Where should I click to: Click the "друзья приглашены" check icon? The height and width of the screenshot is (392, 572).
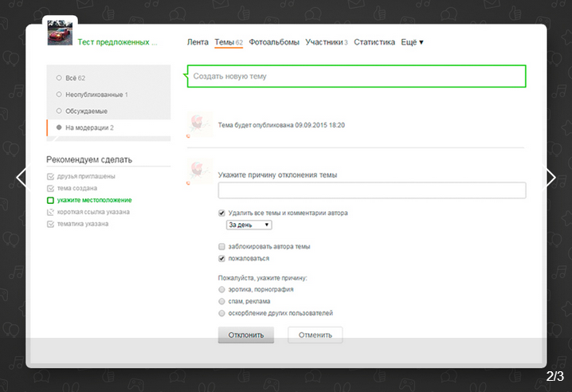[50, 177]
